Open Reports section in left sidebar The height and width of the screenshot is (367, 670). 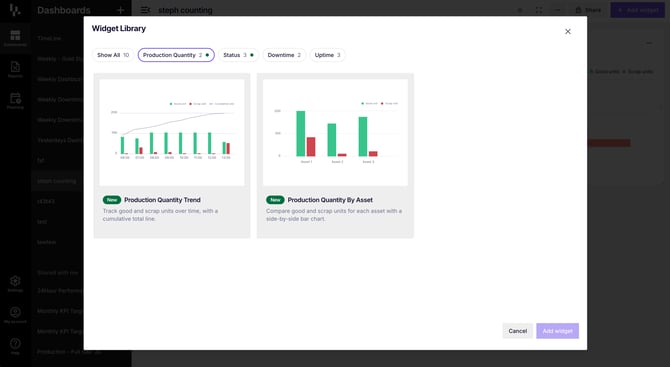pos(15,70)
